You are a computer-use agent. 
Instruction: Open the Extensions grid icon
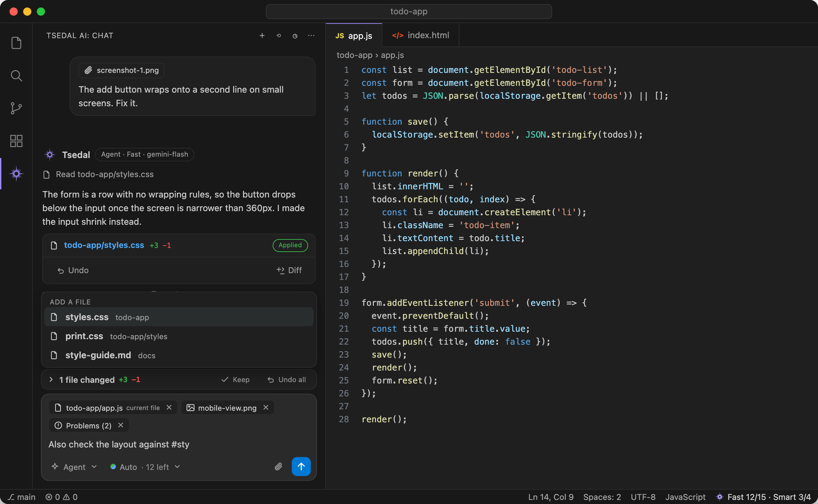16,141
